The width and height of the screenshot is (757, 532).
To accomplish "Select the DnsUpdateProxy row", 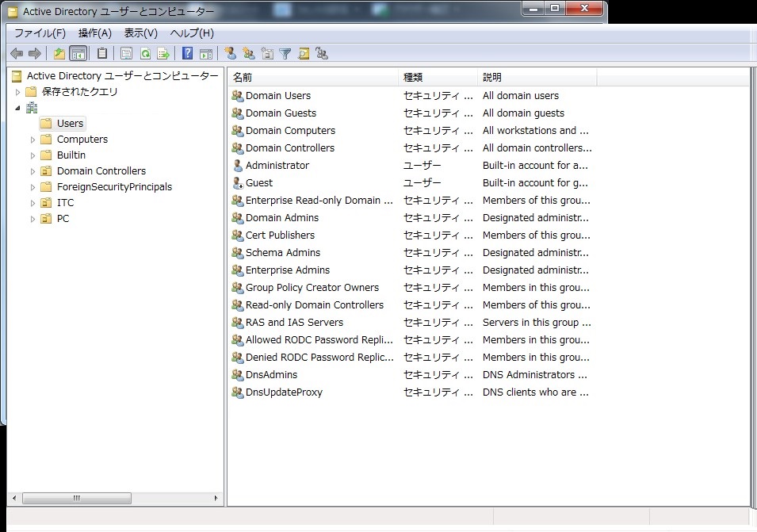I will tap(412, 392).
